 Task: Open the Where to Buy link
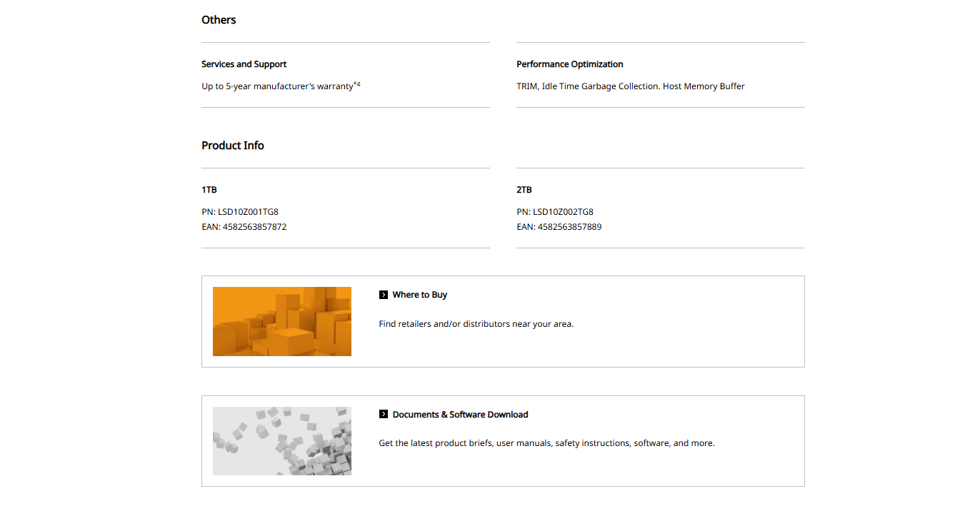(419, 295)
